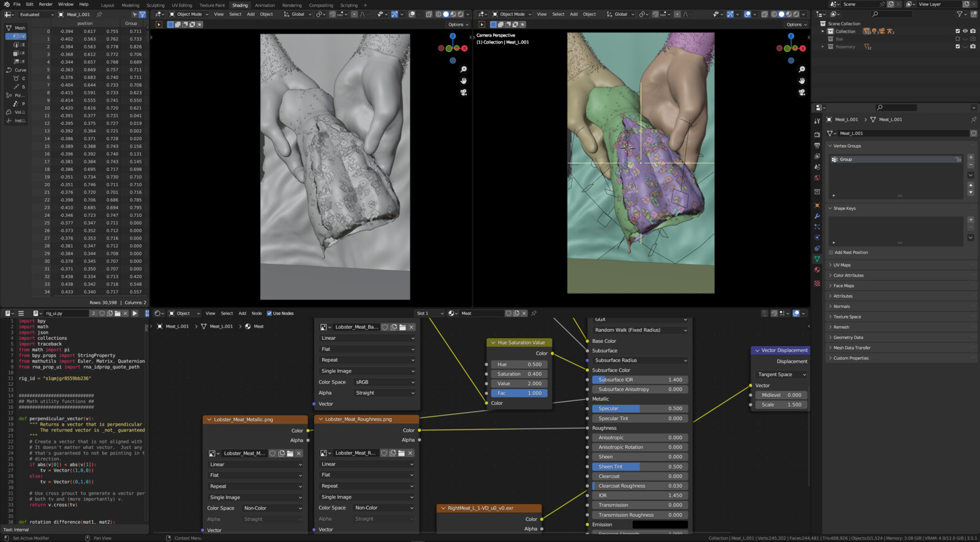Click the pan hand icon in the left viewport
The height and width of the screenshot is (542, 980).
pos(464,81)
